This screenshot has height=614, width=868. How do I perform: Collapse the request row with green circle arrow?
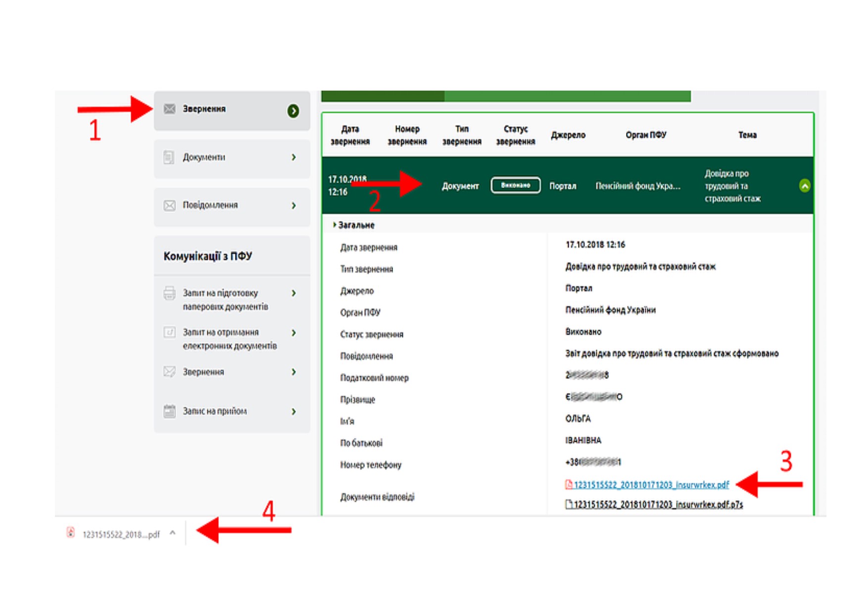click(x=804, y=186)
